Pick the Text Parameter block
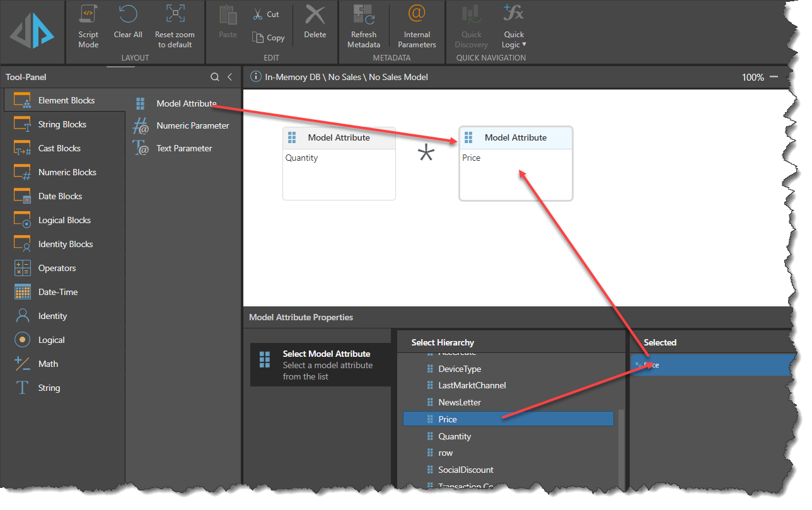 click(173, 148)
